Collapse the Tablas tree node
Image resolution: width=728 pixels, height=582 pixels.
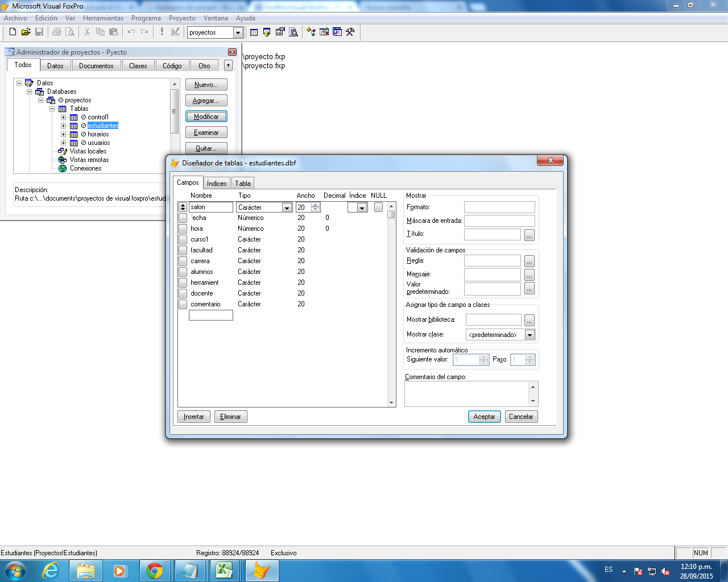pyautogui.click(x=52, y=109)
